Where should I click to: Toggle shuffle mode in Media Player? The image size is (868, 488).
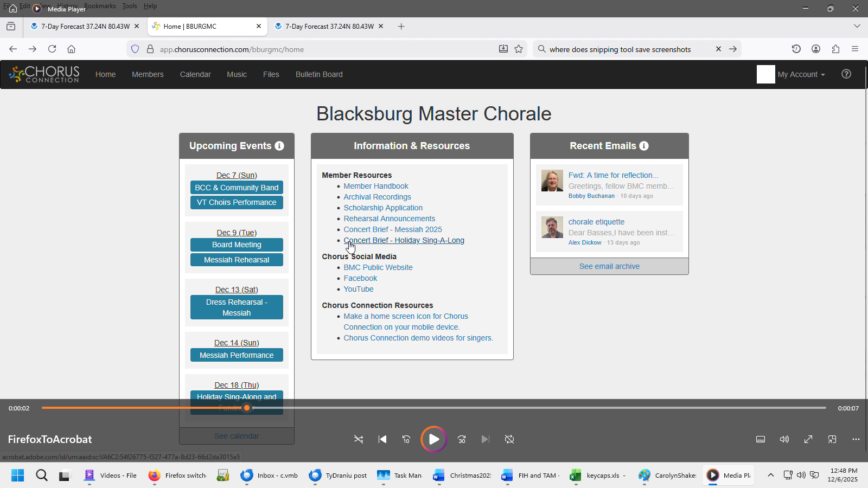pyautogui.click(x=359, y=439)
